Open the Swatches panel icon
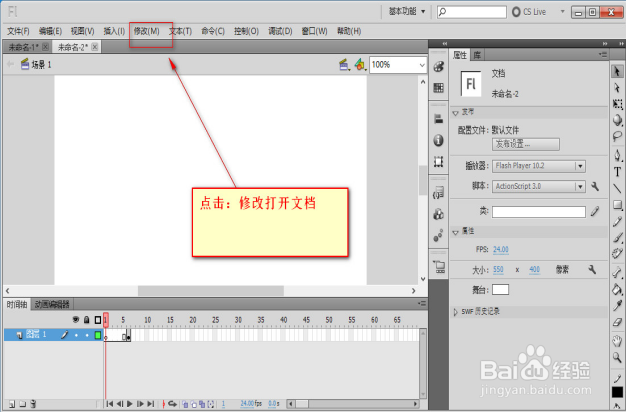The width and height of the screenshot is (626, 412). click(438, 87)
